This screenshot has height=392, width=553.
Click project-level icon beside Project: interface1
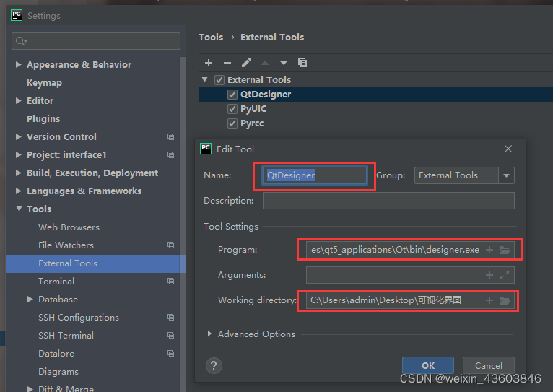[x=170, y=154]
